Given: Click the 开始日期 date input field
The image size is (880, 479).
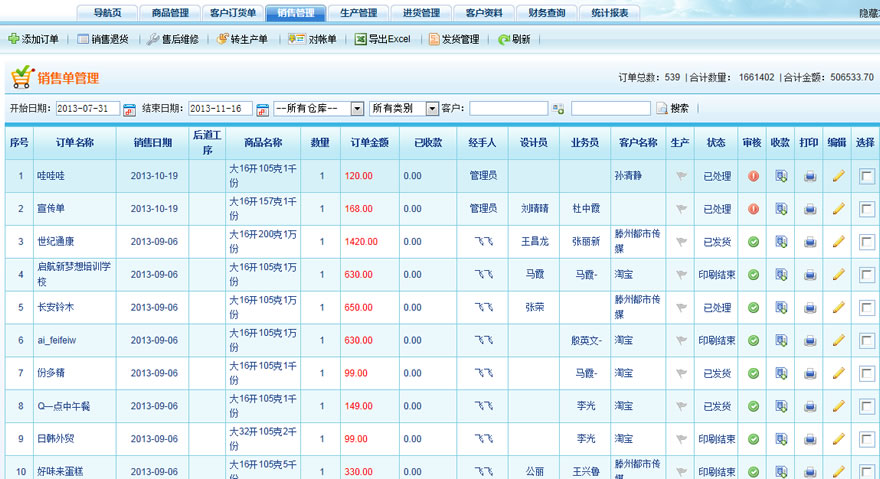Looking at the screenshot, I should tap(88, 108).
